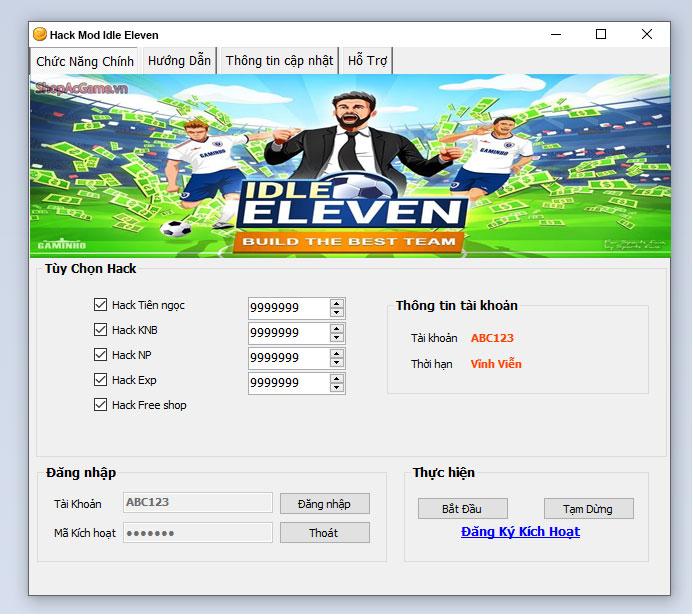The width and height of the screenshot is (693, 616).
Task: Increment the Hack KNB spinner up arrow
Action: pos(337,329)
